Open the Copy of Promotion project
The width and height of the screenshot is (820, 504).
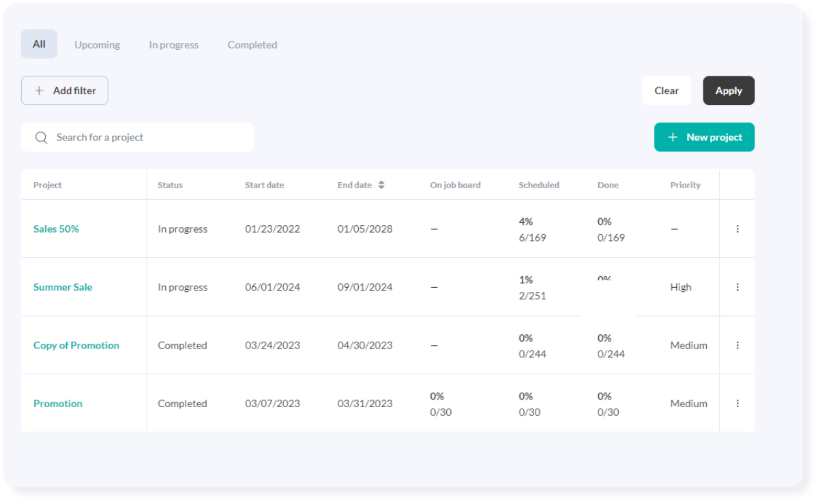click(x=76, y=345)
